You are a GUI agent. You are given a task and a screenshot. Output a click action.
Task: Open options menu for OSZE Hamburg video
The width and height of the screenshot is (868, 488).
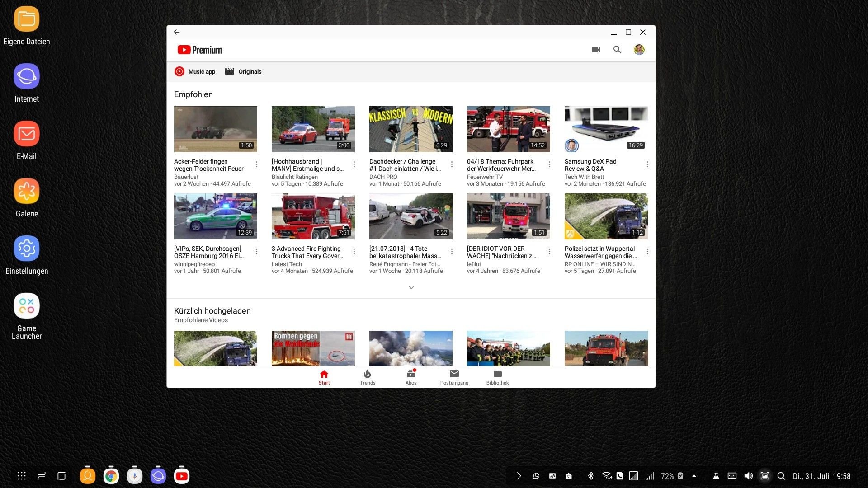point(256,252)
